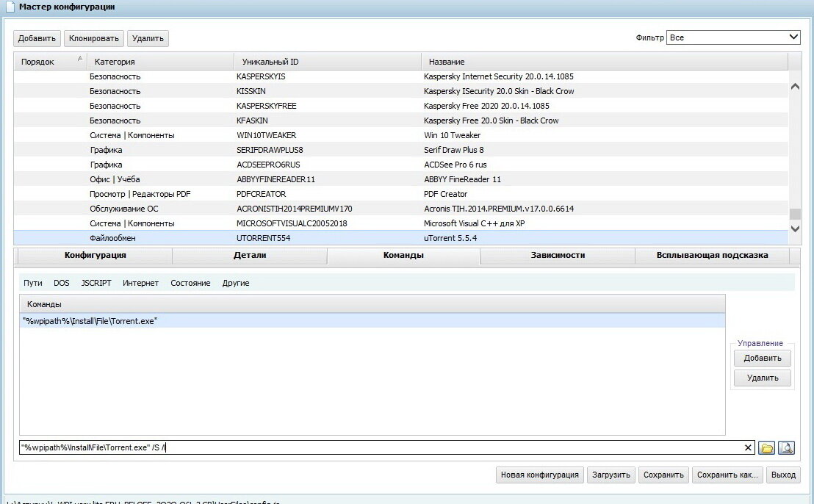Select the Win 10 Tweaker row
The image size is (814, 504).
point(401,135)
